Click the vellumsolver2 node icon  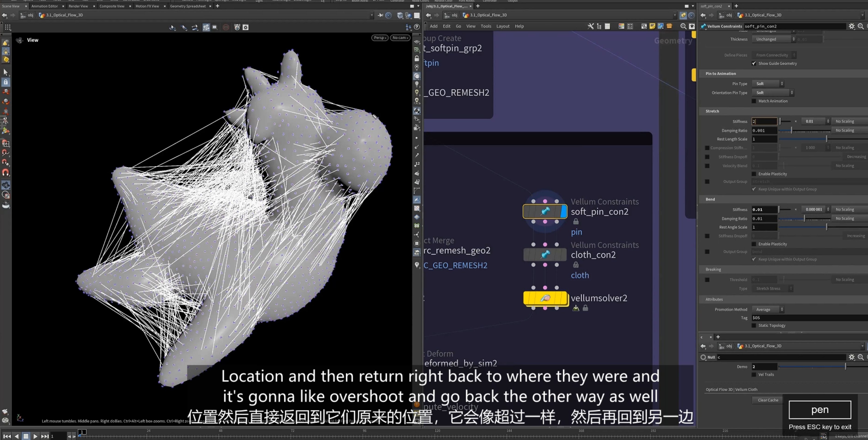click(545, 298)
